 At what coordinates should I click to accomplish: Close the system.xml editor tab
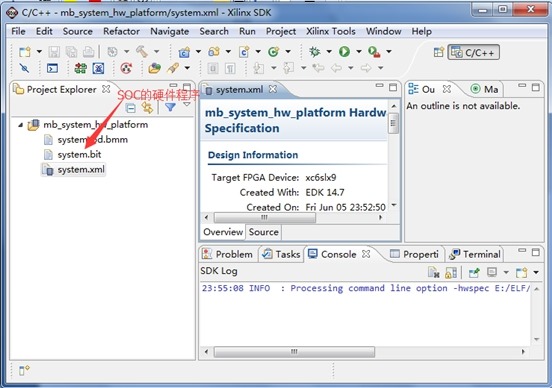point(273,89)
